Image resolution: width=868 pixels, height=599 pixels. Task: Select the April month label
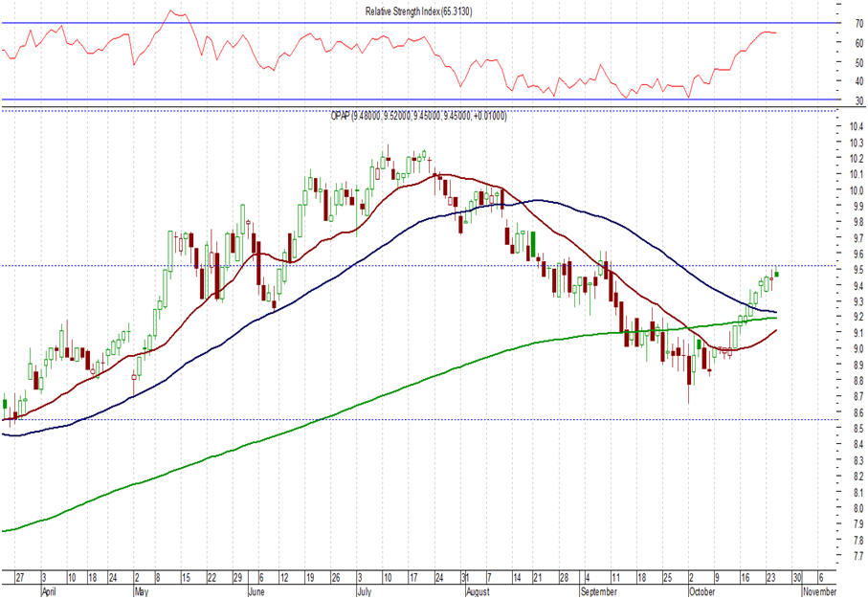pos(49,591)
